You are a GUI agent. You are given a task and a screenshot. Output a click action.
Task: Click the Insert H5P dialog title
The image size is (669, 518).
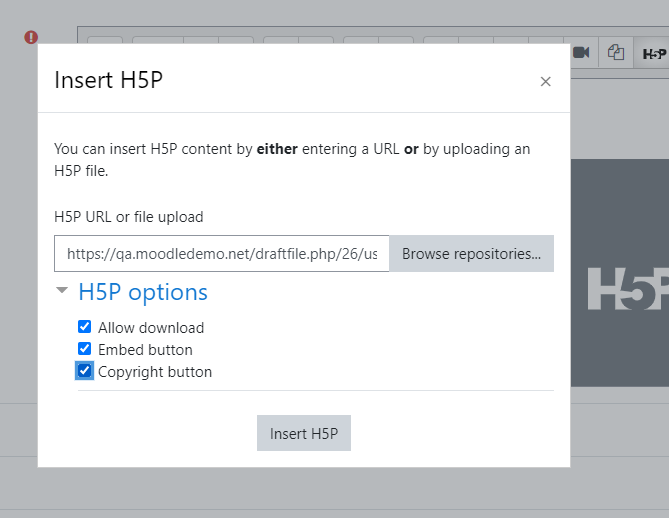(108, 80)
